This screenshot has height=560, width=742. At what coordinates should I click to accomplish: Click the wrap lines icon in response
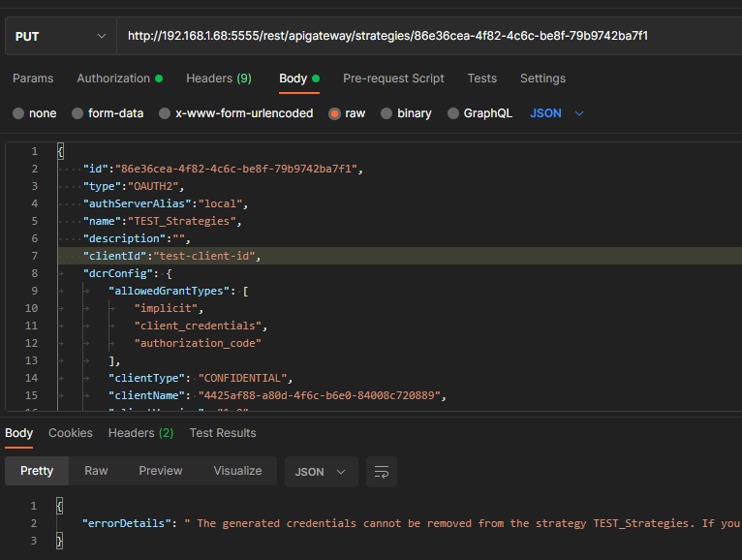tap(382, 472)
